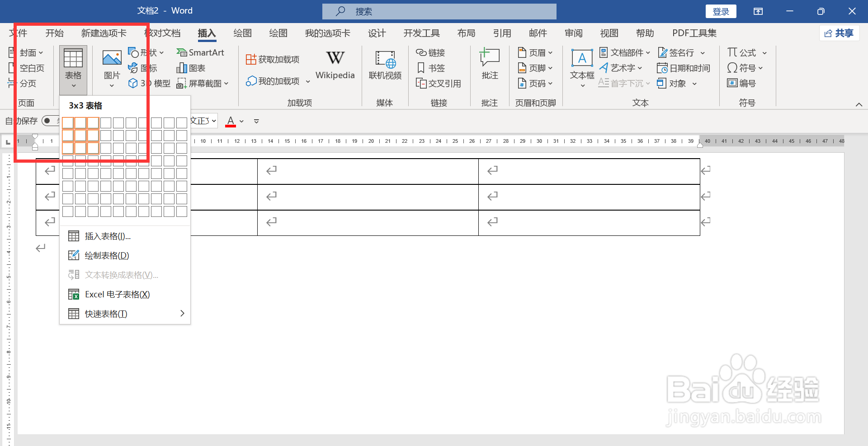Insert Online Video (联机视频)

point(385,65)
